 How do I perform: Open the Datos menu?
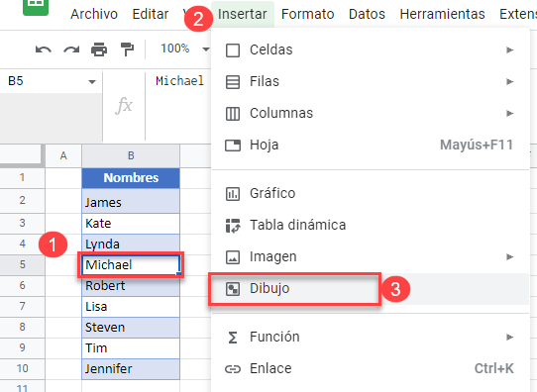(367, 15)
